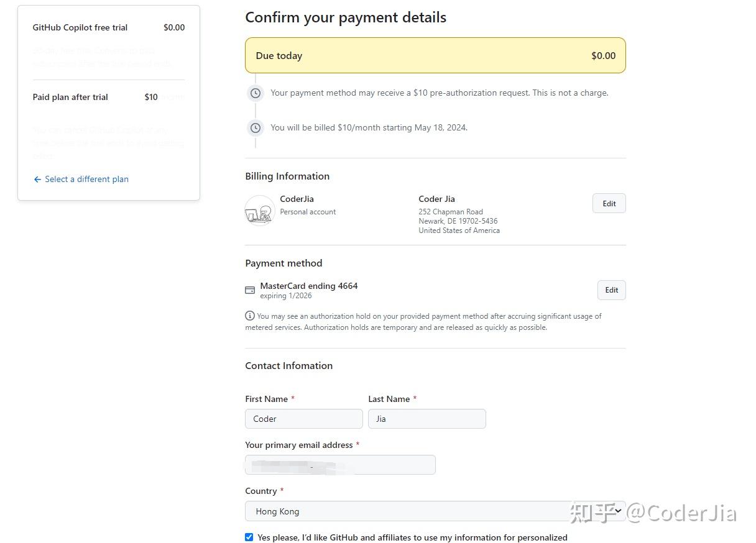Image resolution: width=756 pixels, height=543 pixels.
Task: Click the dropdown chevron on the Country selector
Action: 616,511
